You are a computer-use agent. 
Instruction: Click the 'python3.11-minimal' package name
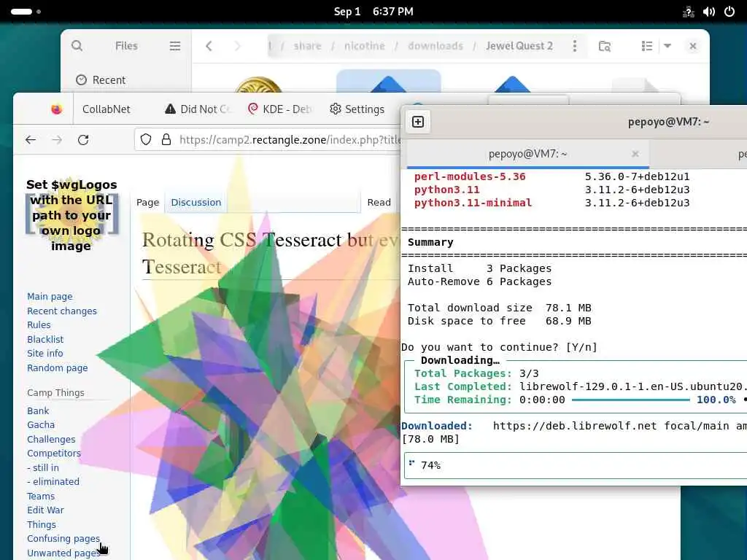[x=473, y=203]
